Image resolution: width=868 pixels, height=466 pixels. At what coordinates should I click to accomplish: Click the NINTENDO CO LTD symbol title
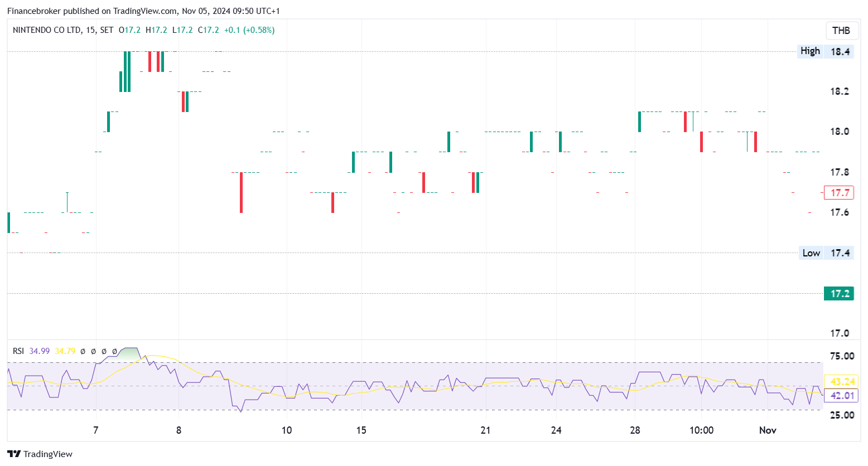pos(47,30)
